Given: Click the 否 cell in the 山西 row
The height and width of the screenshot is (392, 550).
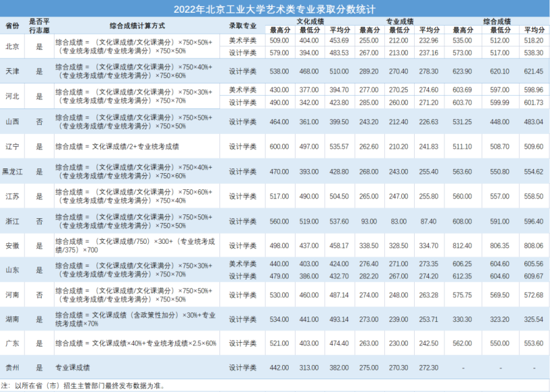Looking at the screenshot, I should click(x=39, y=122).
